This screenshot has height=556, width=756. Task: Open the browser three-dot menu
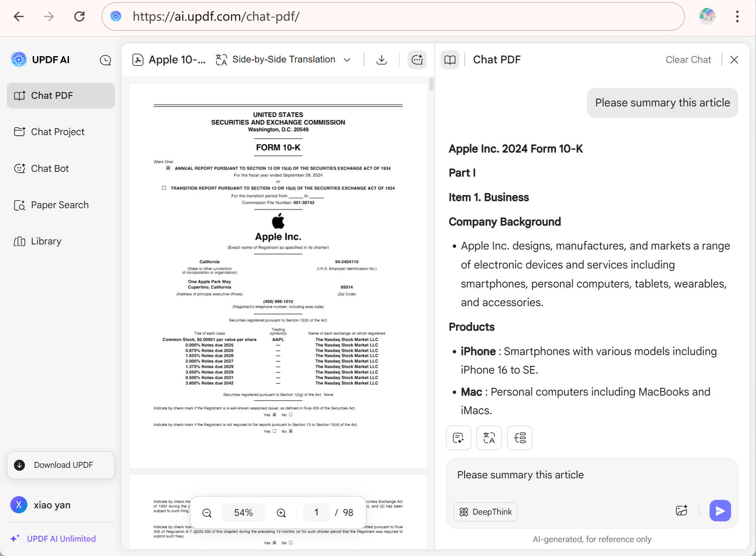737,16
